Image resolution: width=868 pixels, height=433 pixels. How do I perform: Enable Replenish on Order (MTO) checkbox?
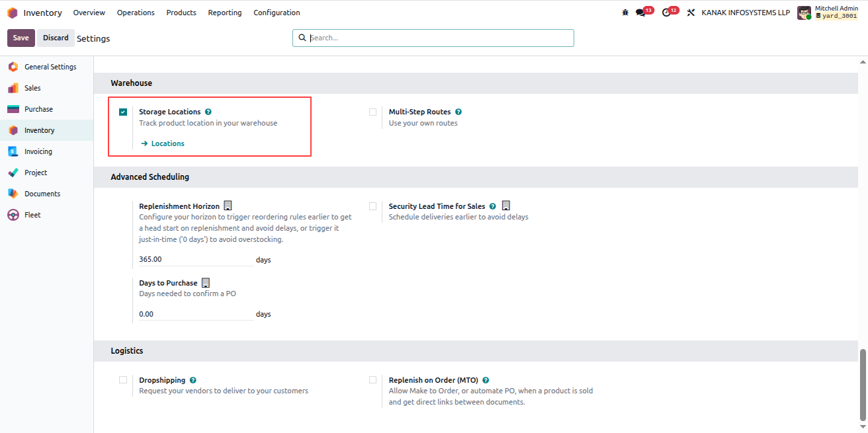point(373,380)
